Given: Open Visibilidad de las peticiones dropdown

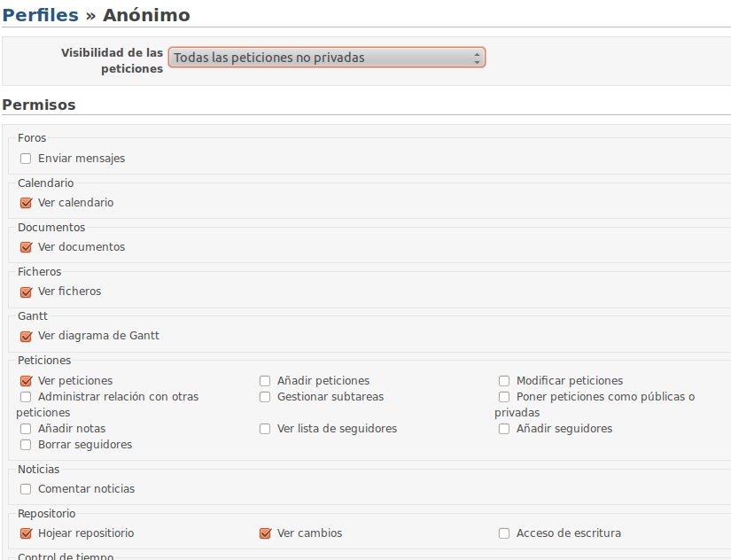Looking at the screenshot, I should coord(327,58).
